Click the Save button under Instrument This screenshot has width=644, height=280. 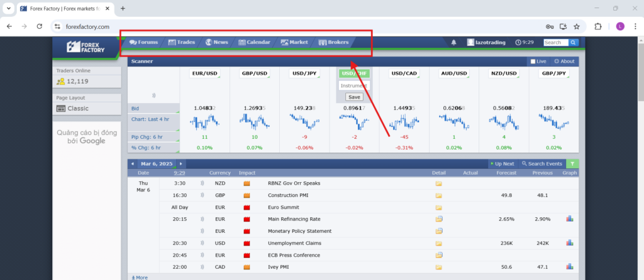click(x=354, y=97)
